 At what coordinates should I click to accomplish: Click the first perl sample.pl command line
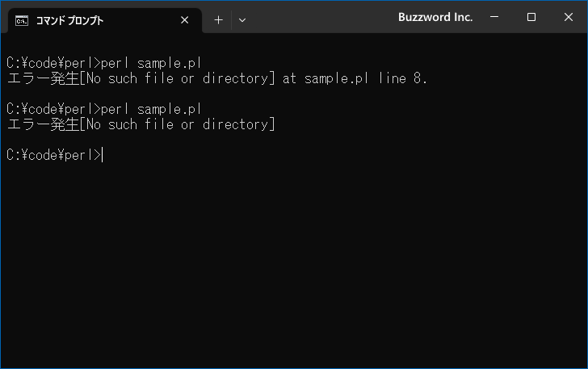pos(104,63)
